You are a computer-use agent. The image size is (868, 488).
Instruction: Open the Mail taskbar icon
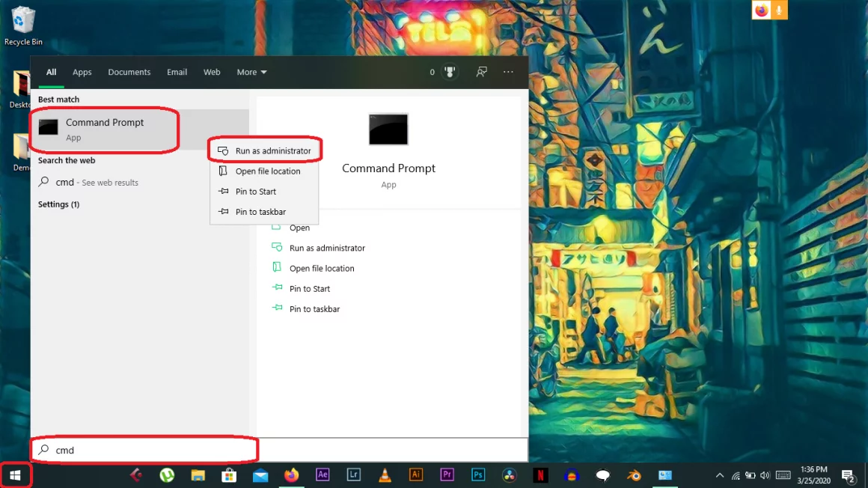click(x=260, y=475)
